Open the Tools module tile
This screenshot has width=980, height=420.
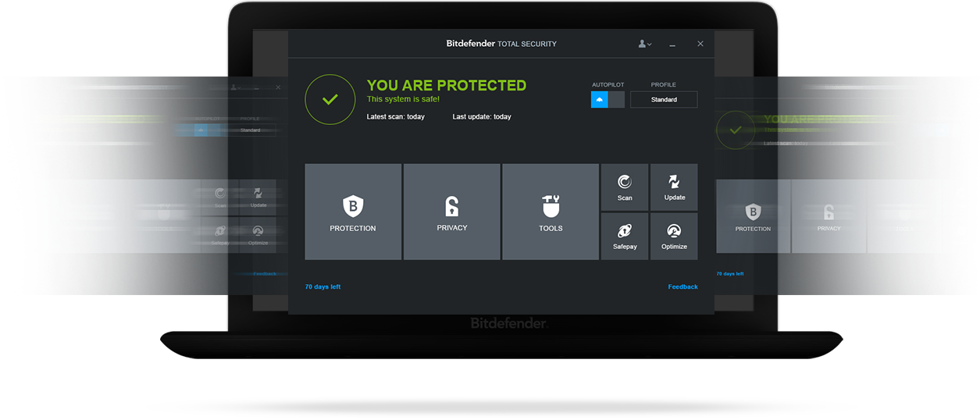551,212
